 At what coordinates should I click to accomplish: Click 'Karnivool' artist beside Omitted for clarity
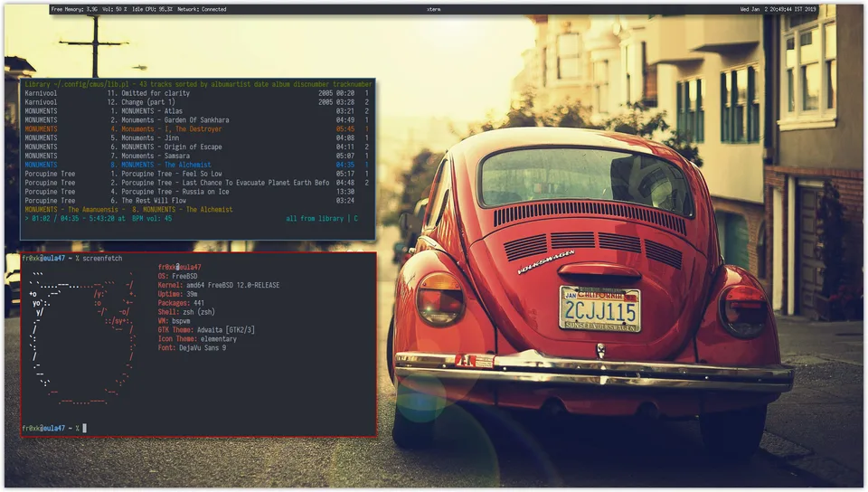[41, 93]
